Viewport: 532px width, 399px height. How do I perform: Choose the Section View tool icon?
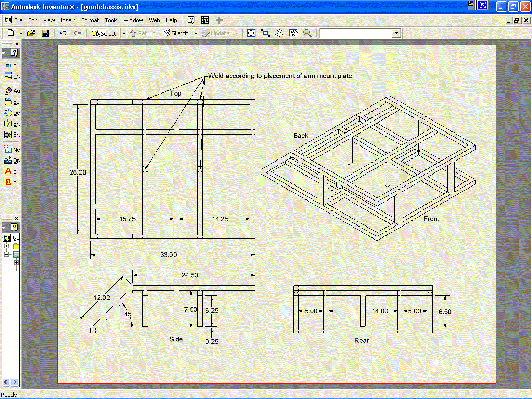(x=8, y=102)
